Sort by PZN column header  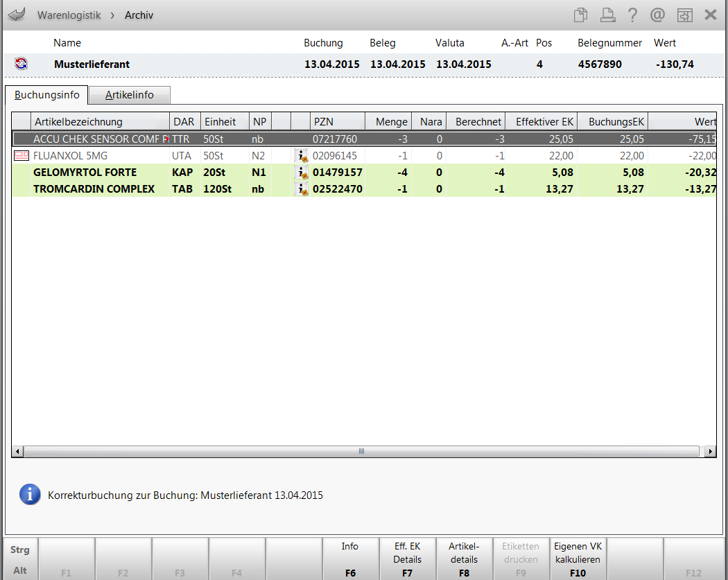pos(337,121)
